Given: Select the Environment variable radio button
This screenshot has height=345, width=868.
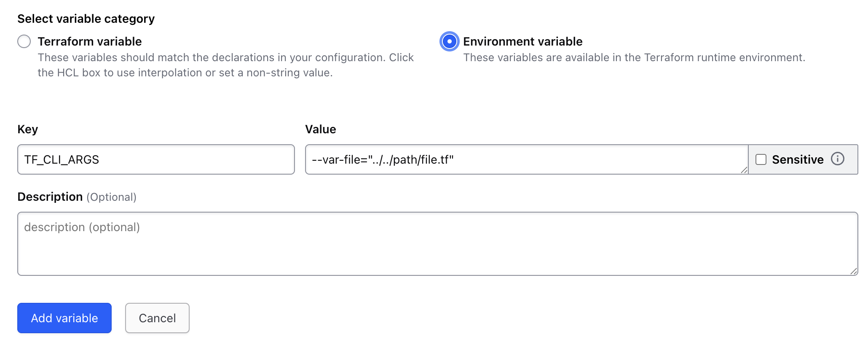Looking at the screenshot, I should pos(449,41).
